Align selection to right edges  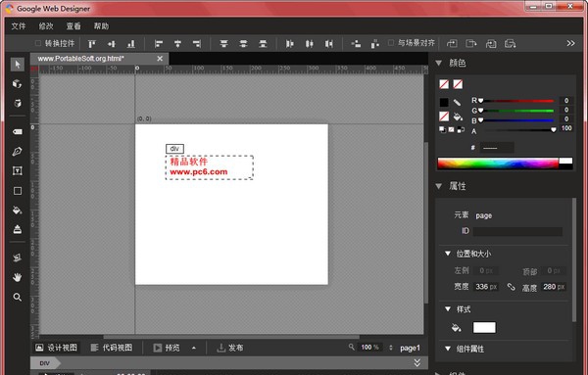coord(197,44)
